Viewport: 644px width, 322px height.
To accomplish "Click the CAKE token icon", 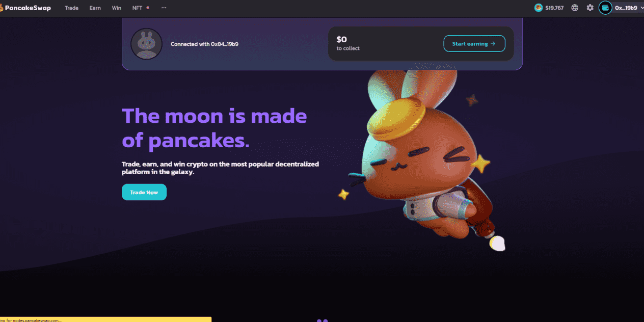I will pyautogui.click(x=539, y=8).
